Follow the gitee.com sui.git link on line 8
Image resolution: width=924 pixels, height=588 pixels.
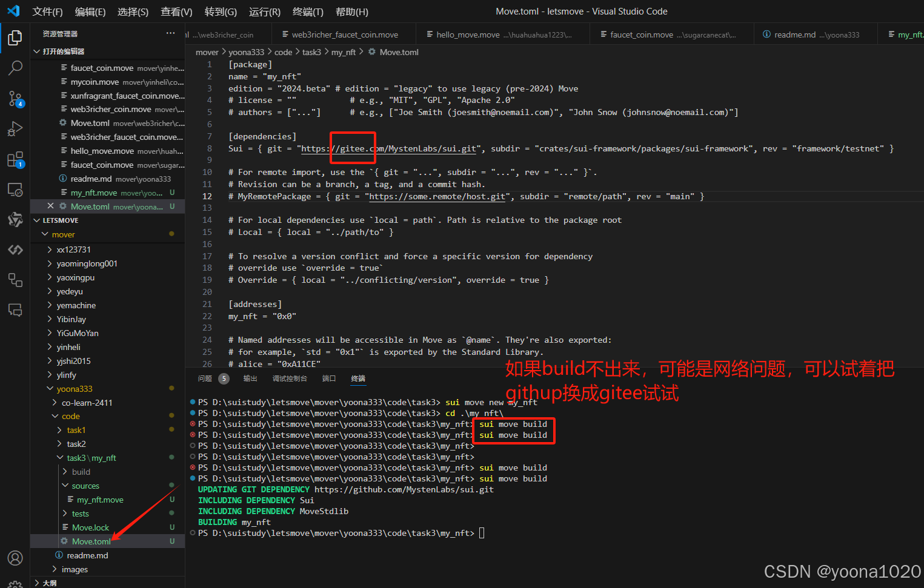(388, 148)
